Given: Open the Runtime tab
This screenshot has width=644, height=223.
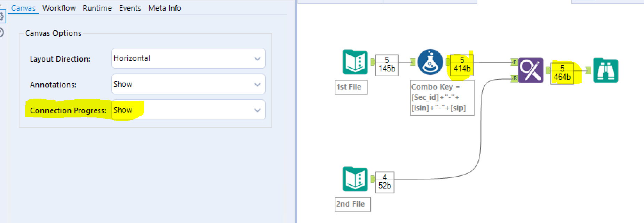Looking at the screenshot, I should (x=97, y=8).
